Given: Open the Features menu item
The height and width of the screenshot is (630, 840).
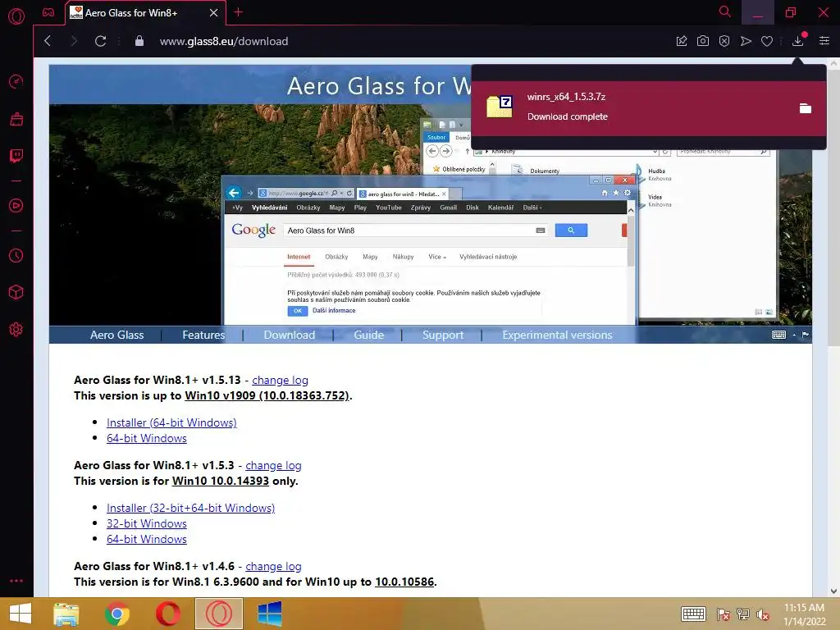Looking at the screenshot, I should [x=203, y=335].
